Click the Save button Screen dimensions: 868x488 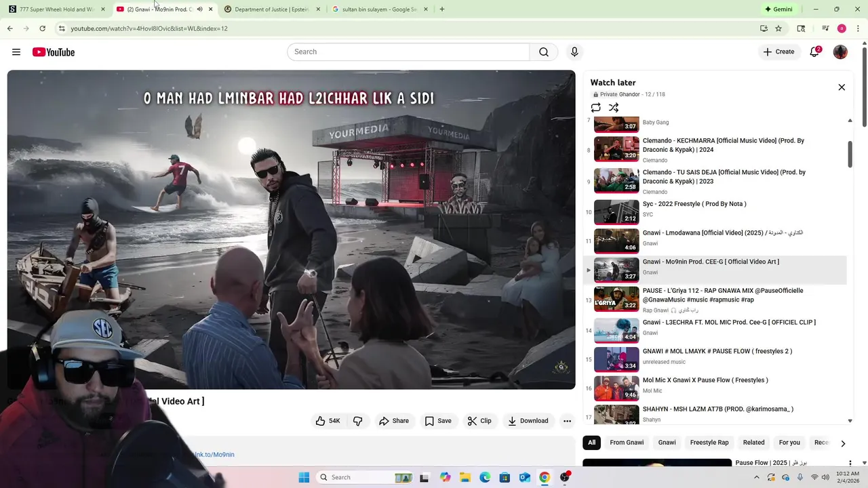tap(438, 421)
